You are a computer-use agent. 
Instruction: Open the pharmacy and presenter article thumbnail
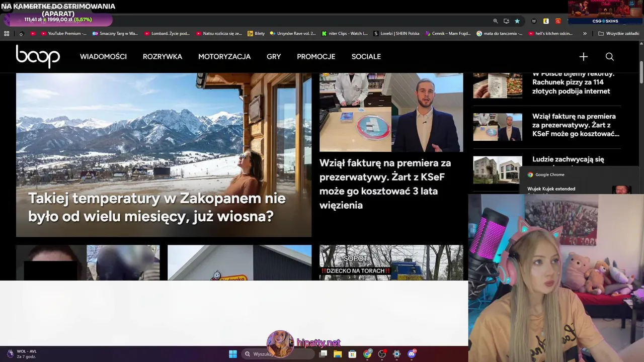tap(391, 112)
